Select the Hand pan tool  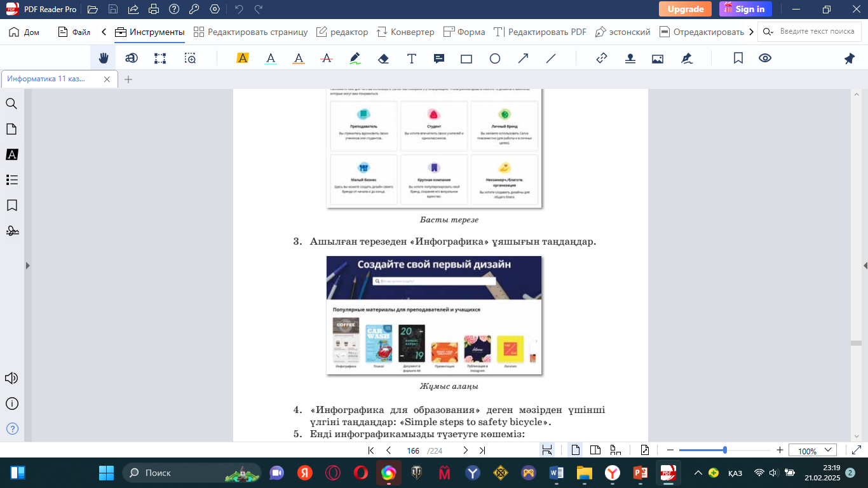point(103,58)
